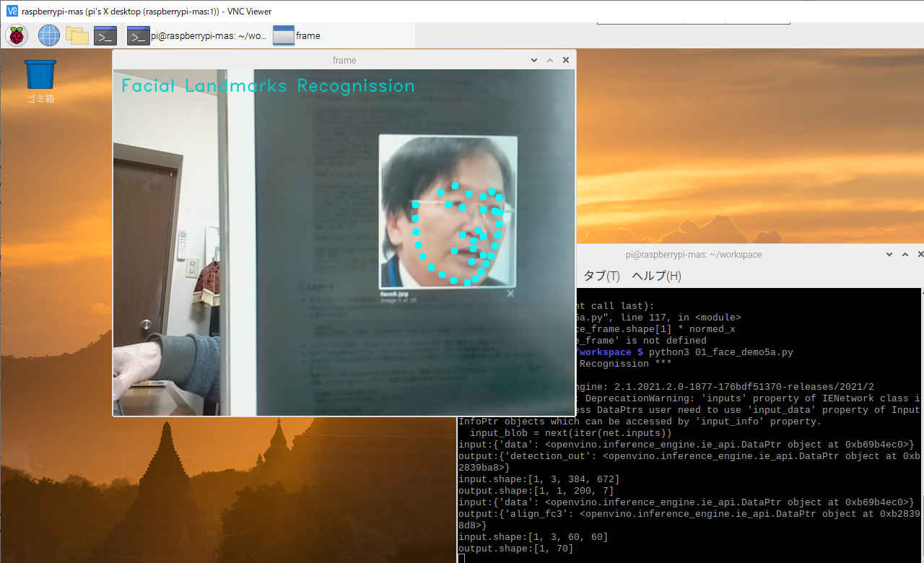Screen dimensions: 924x563
Task: Minimize the workspace terminal window
Action: tap(889, 254)
